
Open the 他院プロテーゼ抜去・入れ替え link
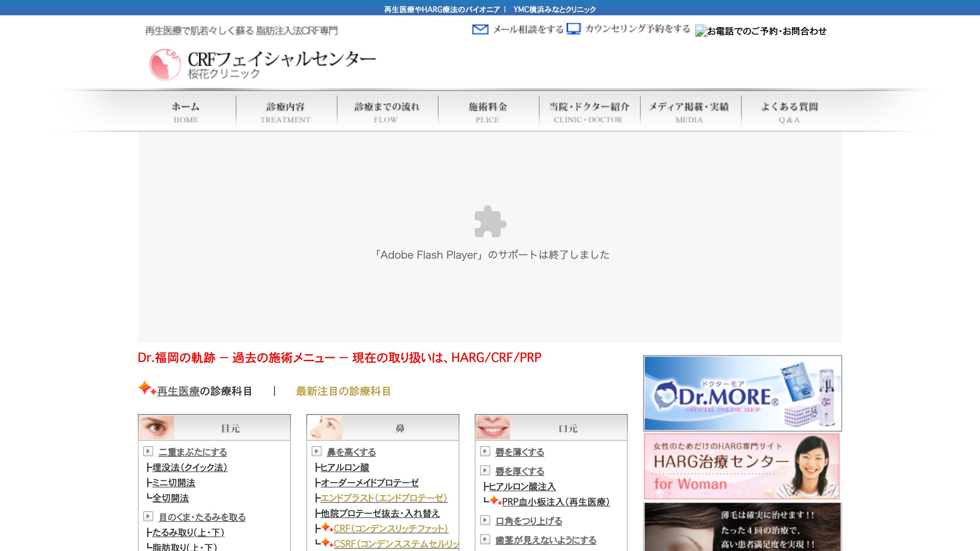pos(380,513)
